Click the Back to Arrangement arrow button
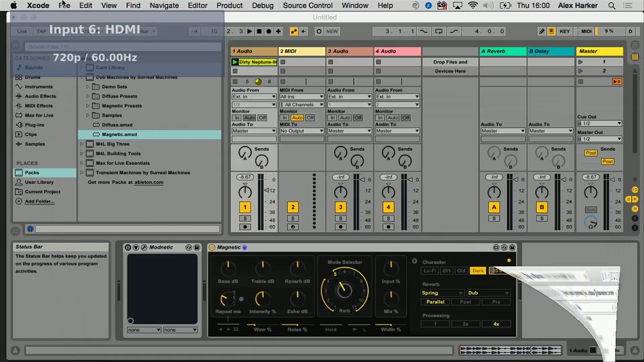644x362 pixels. [303, 31]
